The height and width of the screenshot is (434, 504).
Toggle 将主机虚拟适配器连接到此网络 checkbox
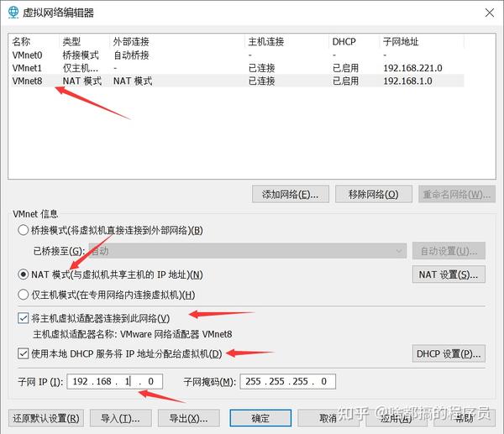coord(24,318)
